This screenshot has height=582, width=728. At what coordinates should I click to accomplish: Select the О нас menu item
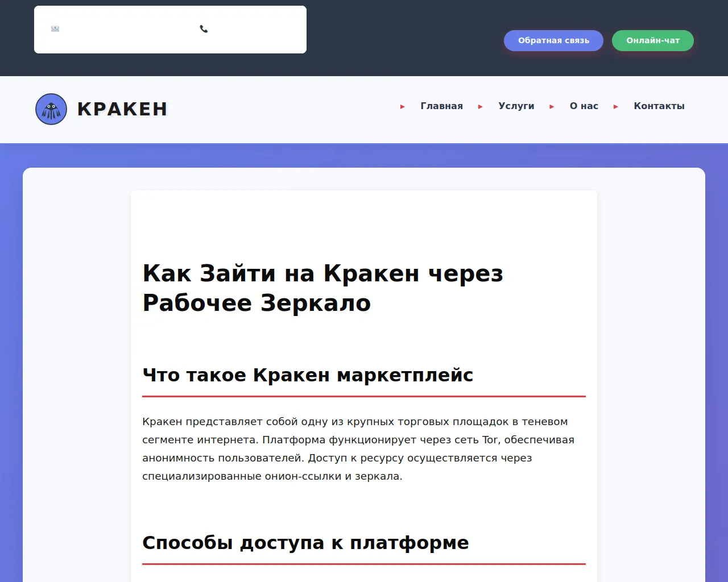click(x=584, y=106)
